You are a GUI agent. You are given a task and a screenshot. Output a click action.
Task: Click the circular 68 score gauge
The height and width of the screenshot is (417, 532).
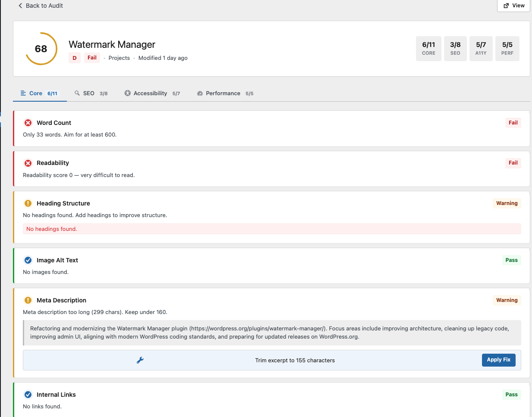tap(41, 49)
